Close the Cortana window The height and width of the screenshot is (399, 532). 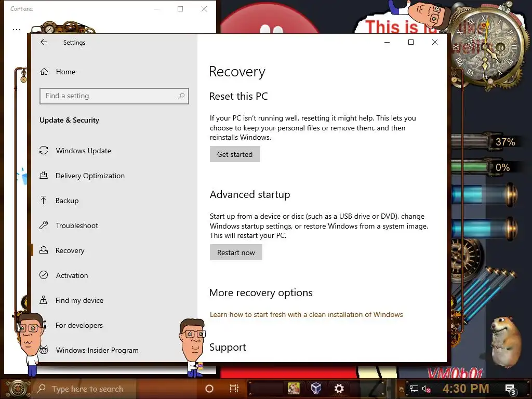[x=204, y=9]
